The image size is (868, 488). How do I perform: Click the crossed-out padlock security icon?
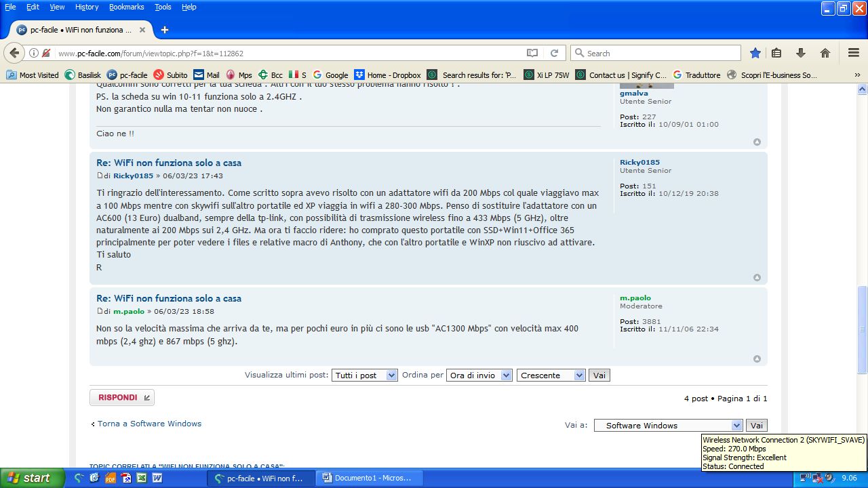(46, 53)
